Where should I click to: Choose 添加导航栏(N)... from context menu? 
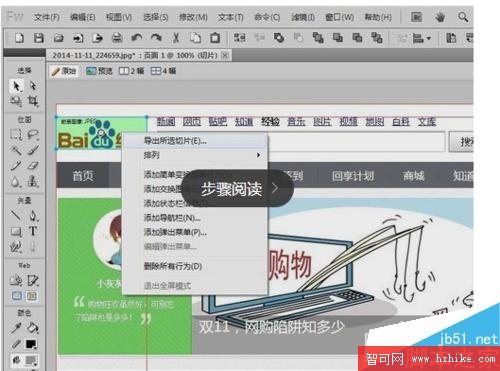[195, 218]
